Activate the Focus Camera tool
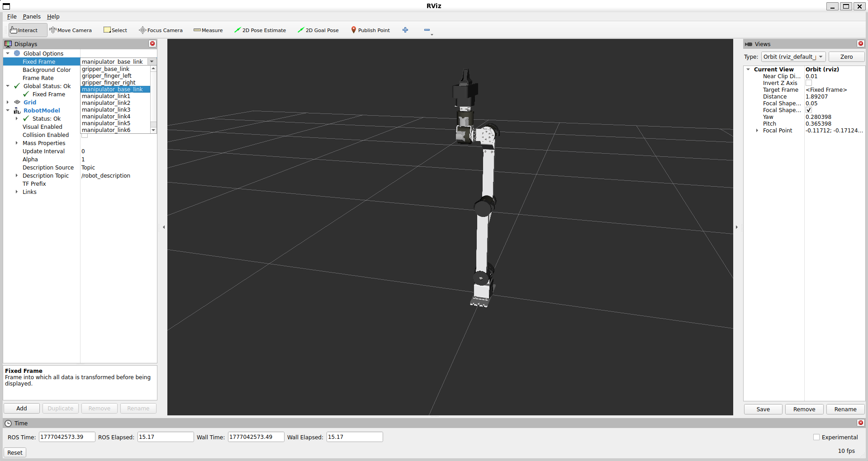The image size is (868, 461). (x=161, y=30)
